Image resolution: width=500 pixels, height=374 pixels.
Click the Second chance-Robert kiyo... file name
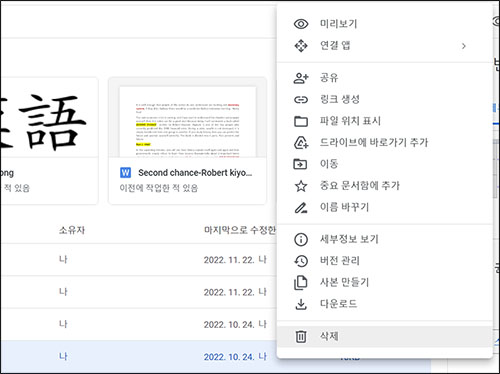tap(195, 173)
